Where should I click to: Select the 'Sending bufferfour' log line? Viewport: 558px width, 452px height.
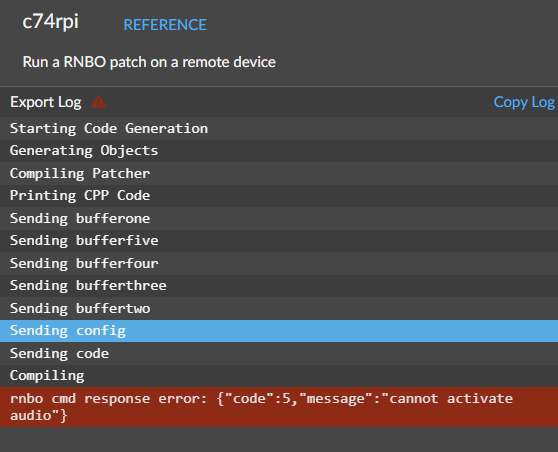pyautogui.click(x=279, y=263)
